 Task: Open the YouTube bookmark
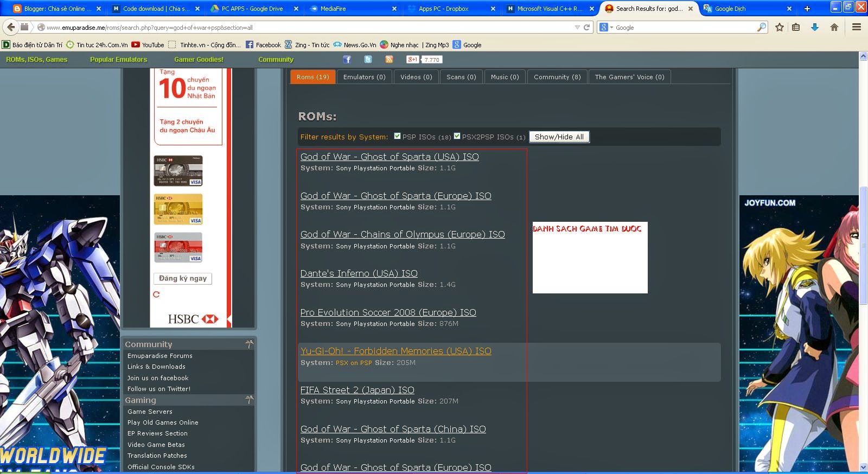(148, 45)
